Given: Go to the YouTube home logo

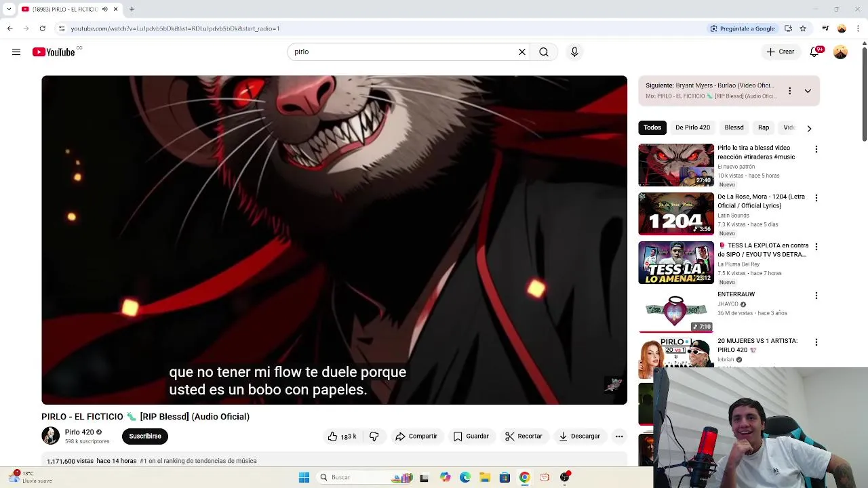Looking at the screenshot, I should (x=54, y=52).
